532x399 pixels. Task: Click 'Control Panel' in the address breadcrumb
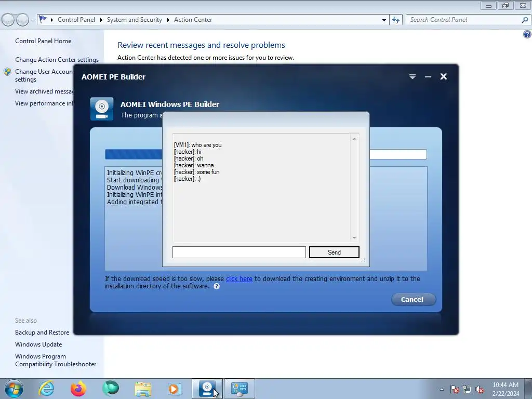pyautogui.click(x=76, y=20)
